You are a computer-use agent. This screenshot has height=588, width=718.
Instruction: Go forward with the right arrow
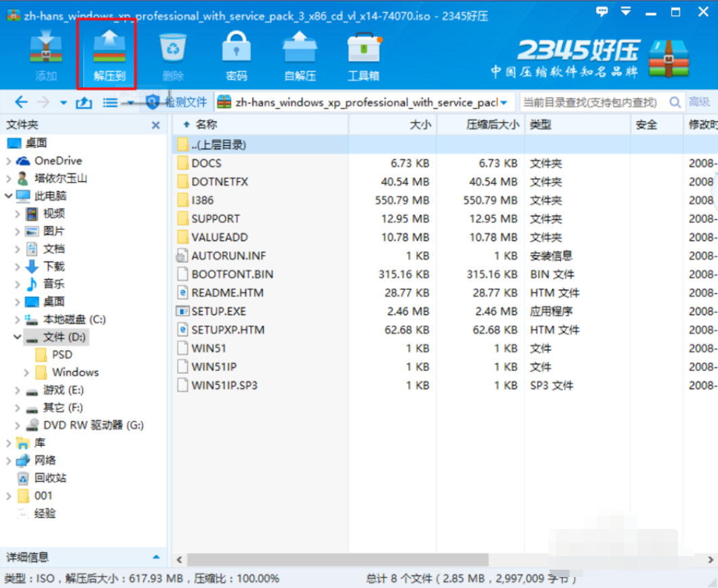click(x=43, y=102)
